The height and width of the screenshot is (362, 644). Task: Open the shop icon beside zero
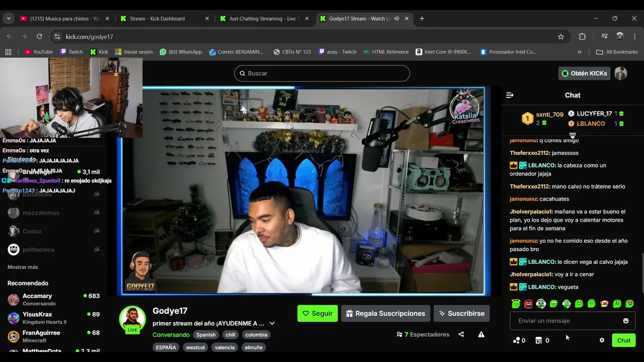539,340
